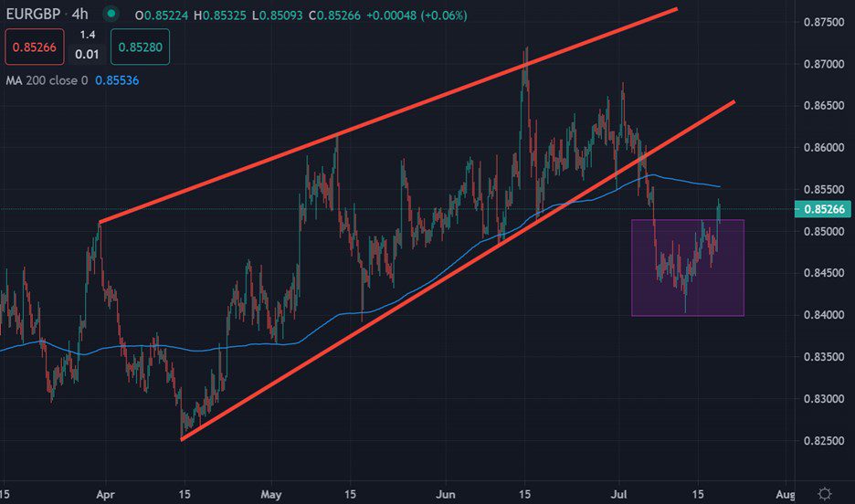Click the current price label 0.85266 on axis

click(823, 209)
